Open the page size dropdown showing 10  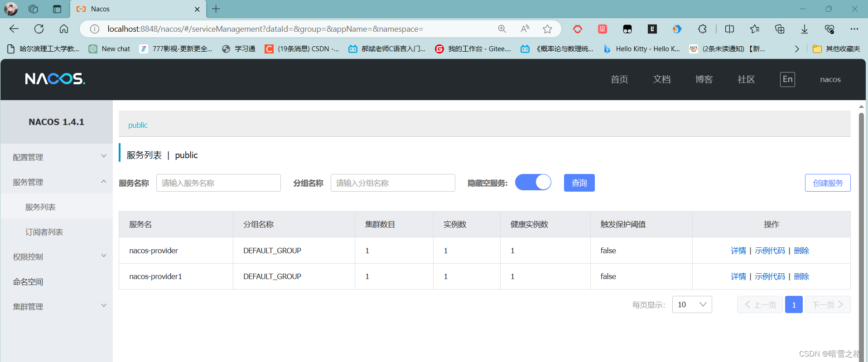pos(692,304)
